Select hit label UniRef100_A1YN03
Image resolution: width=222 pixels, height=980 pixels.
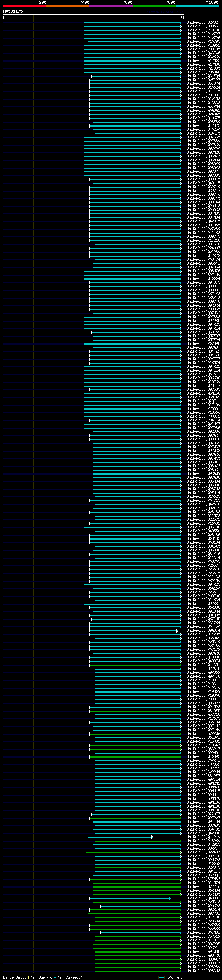pyautogui.click(x=203, y=60)
